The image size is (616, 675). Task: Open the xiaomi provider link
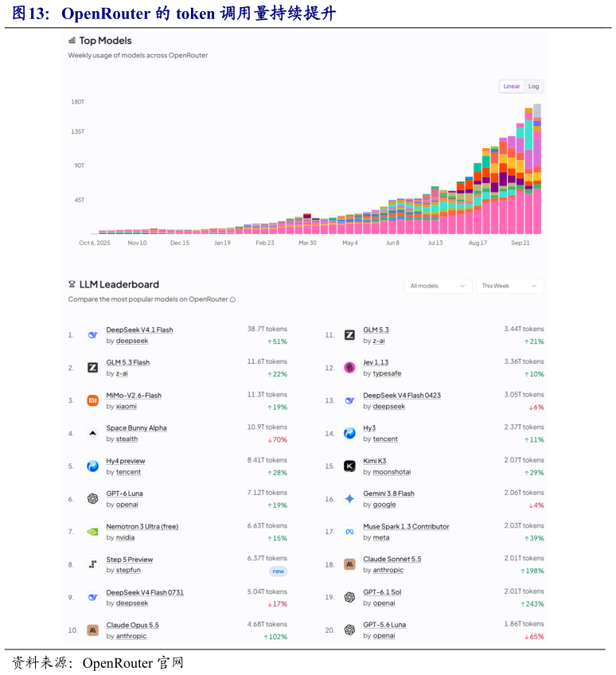pyautogui.click(x=126, y=407)
